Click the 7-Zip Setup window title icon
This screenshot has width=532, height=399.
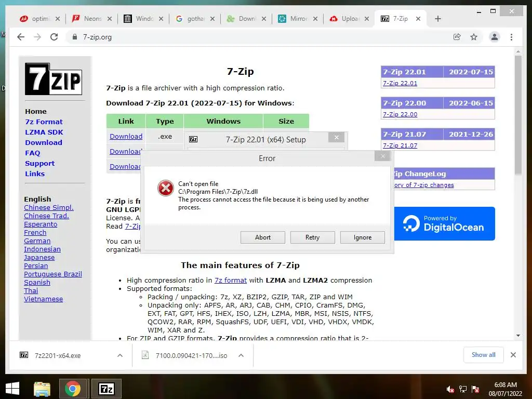[193, 139]
